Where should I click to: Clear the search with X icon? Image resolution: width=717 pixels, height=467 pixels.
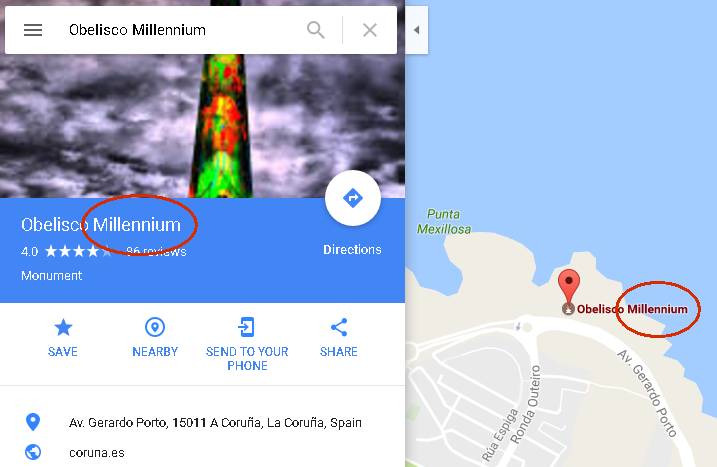pos(369,30)
